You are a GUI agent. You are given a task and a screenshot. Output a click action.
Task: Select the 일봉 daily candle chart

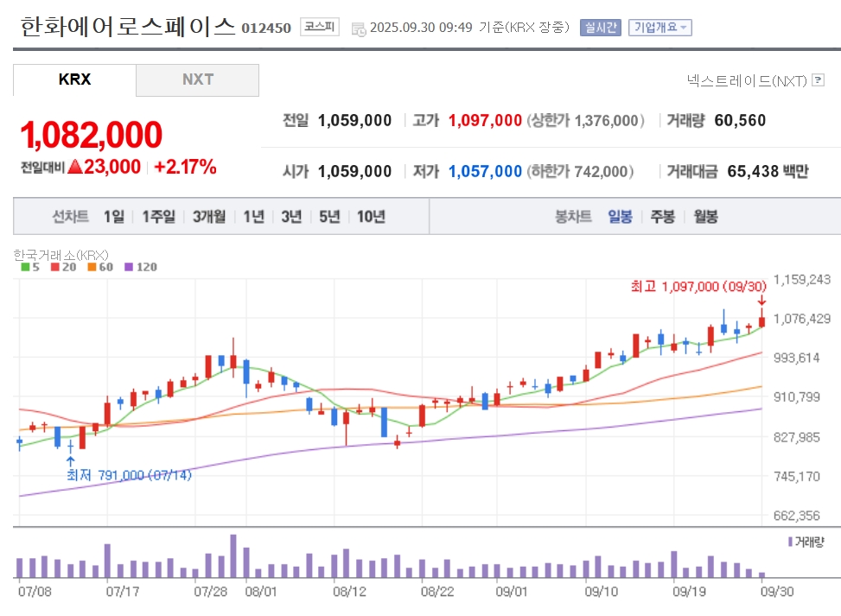(620, 217)
